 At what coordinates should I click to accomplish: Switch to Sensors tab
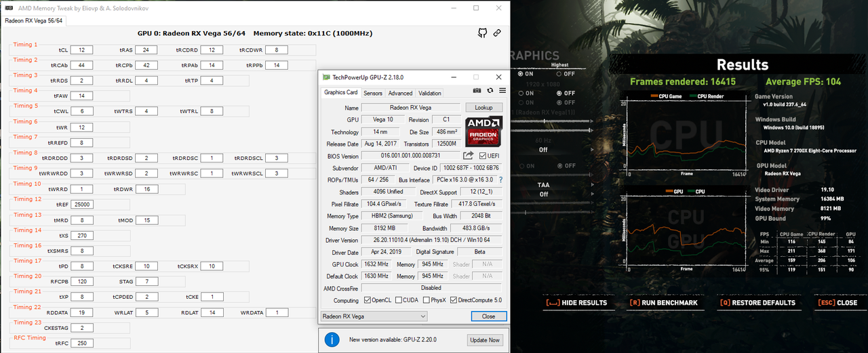click(373, 93)
